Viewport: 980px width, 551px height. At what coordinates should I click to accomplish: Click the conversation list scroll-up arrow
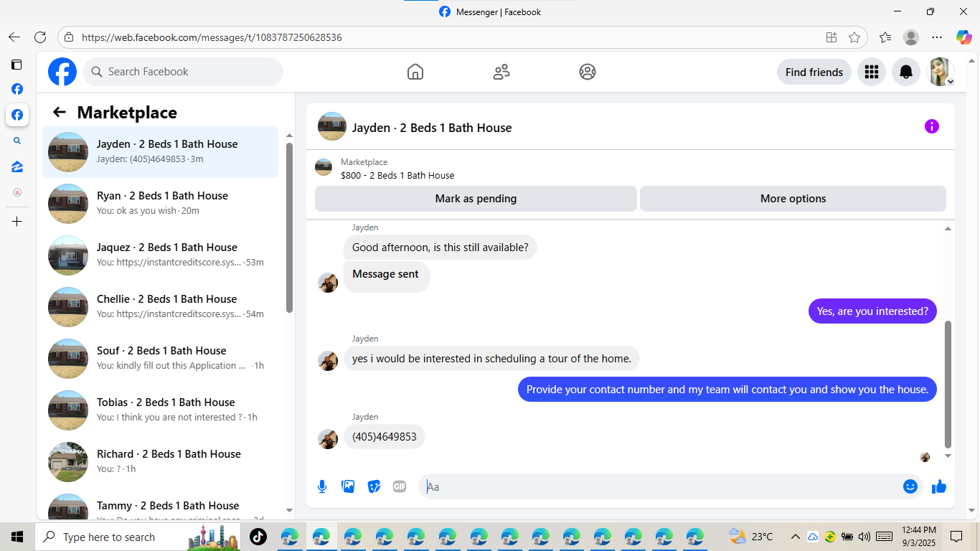pyautogui.click(x=289, y=135)
